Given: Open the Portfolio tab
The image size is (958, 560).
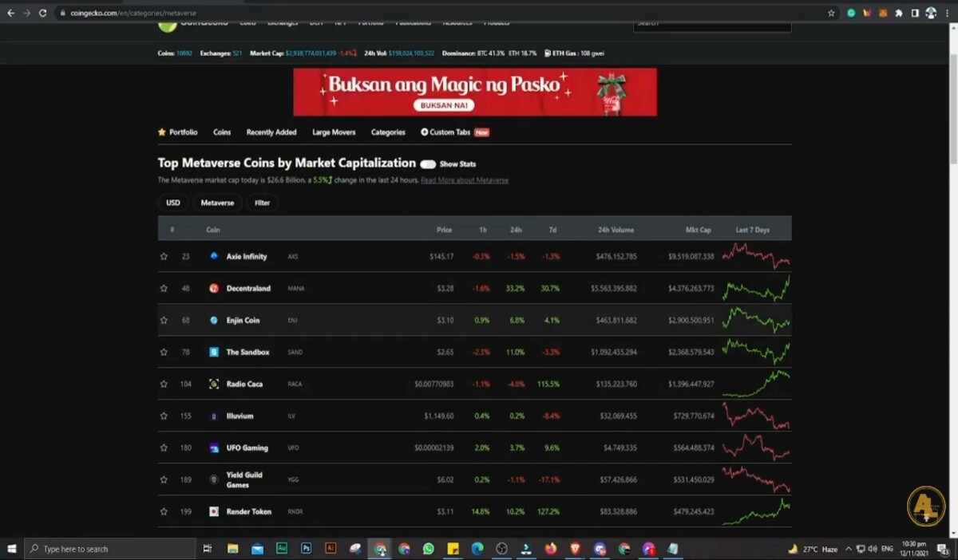Looking at the screenshot, I should pos(178,132).
